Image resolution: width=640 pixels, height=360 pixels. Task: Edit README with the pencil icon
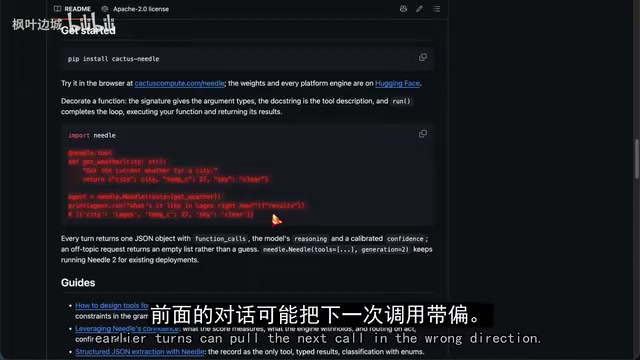tap(420, 9)
